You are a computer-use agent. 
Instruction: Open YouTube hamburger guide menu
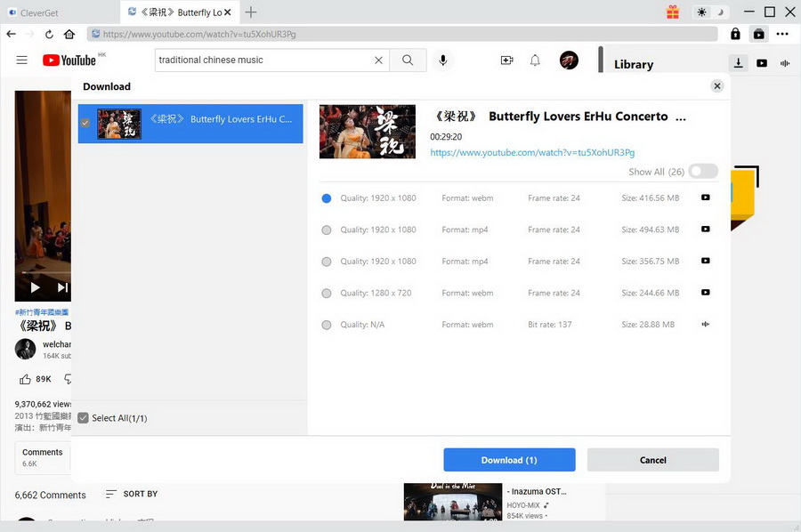pyautogui.click(x=22, y=60)
